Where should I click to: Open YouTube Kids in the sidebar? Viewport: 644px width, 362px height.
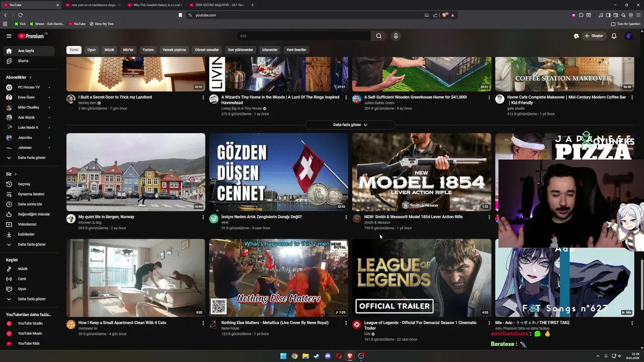[28, 343]
